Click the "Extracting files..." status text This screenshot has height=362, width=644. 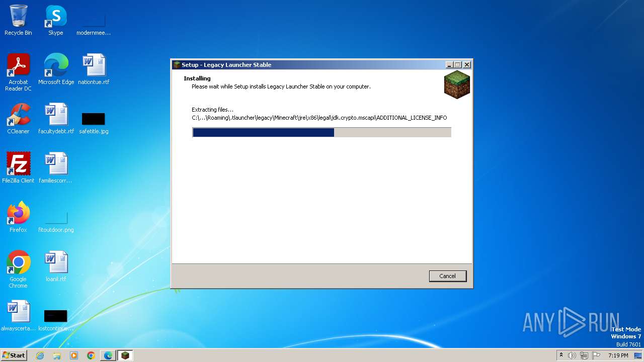click(x=212, y=110)
